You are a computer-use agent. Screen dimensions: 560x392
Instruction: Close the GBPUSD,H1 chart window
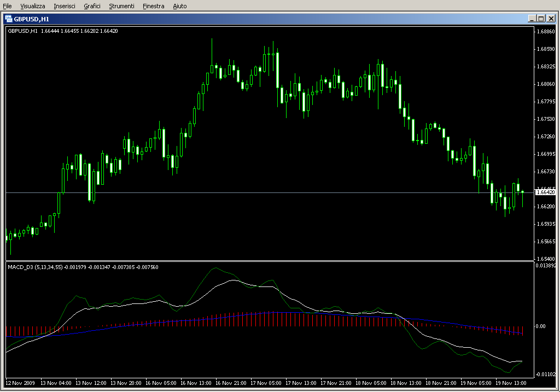(x=551, y=18)
